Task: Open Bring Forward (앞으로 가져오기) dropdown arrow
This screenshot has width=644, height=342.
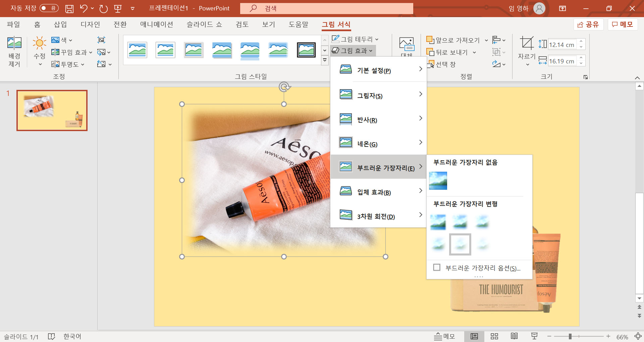Action: coord(486,40)
